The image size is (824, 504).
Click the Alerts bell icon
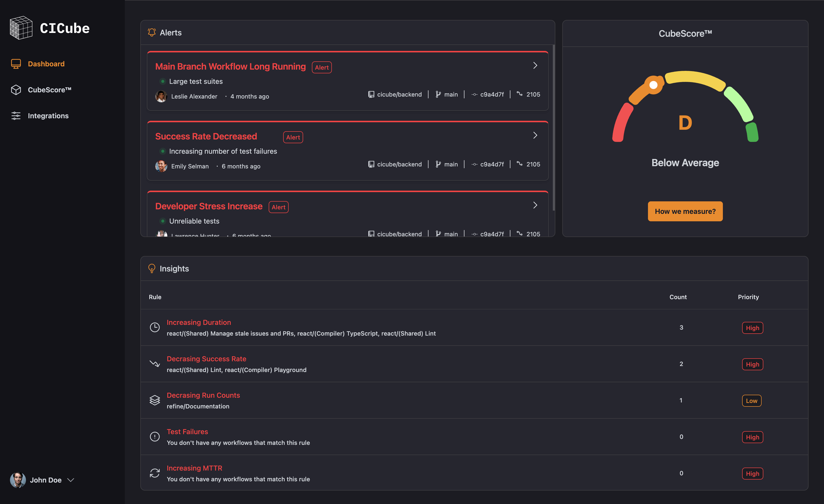[151, 32]
